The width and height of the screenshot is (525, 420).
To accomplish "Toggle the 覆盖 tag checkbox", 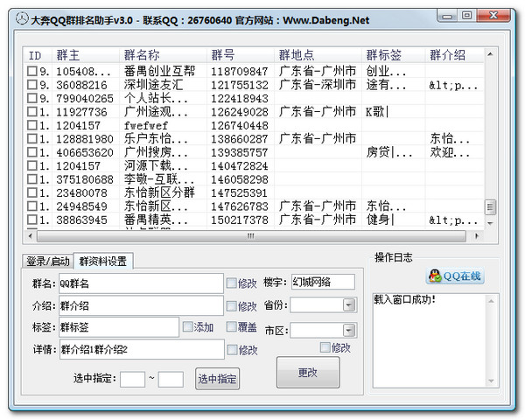I will [231, 326].
